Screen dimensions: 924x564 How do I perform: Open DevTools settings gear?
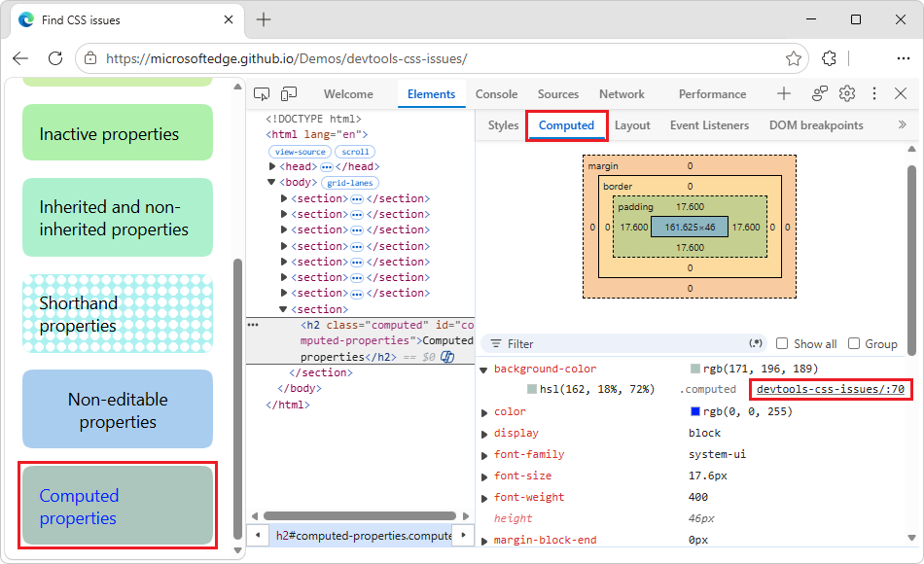point(847,93)
